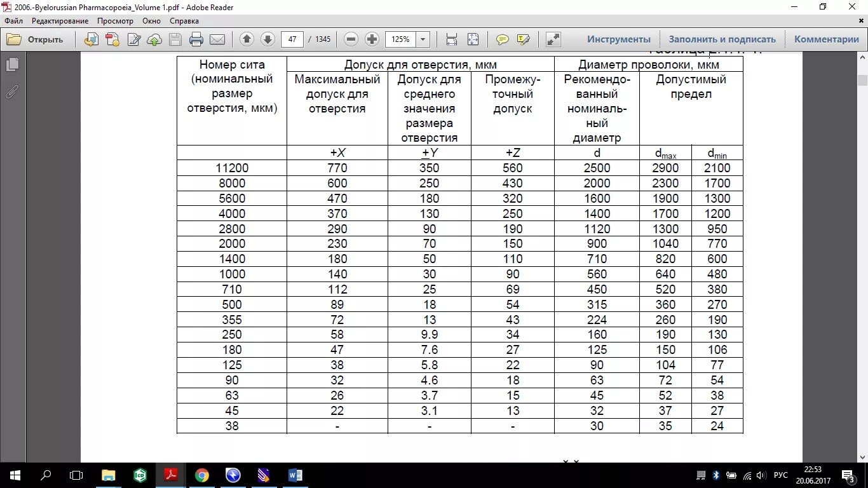Open the Файл menu
Viewport: 868px width, 488px height.
click(13, 21)
